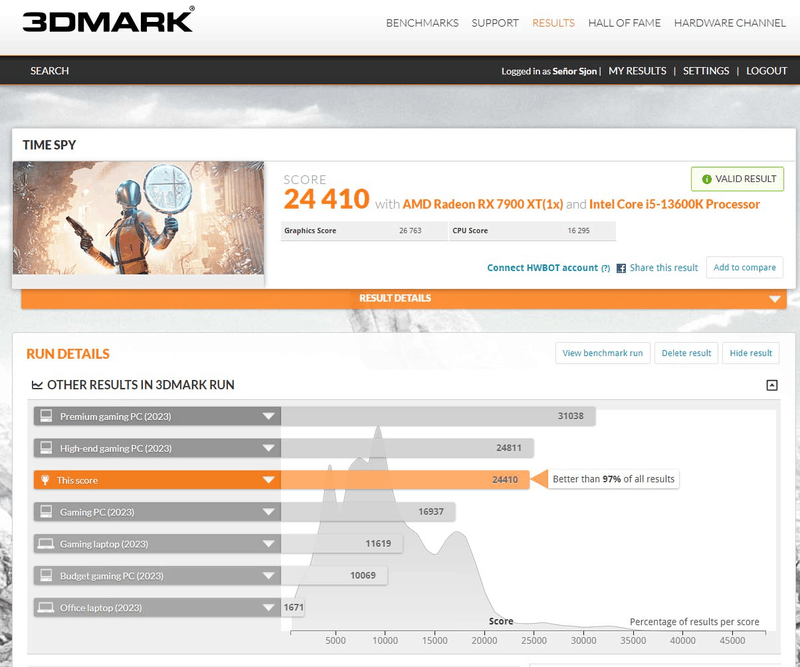Expand the High-end gaming PC (2023) dropdown

[268, 449]
